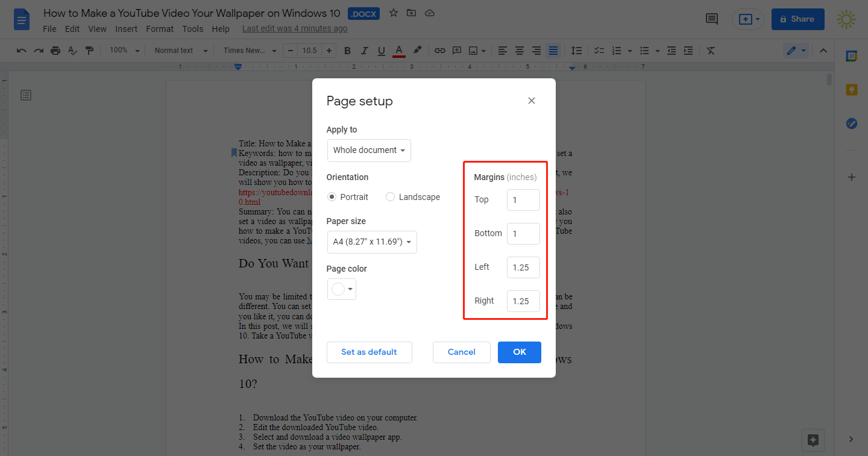Click the Left margin field
This screenshot has height=456, width=868.
(x=523, y=267)
